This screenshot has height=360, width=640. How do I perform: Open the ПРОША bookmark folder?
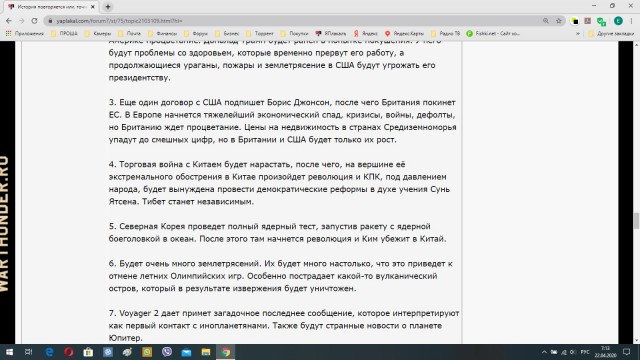click(64, 33)
